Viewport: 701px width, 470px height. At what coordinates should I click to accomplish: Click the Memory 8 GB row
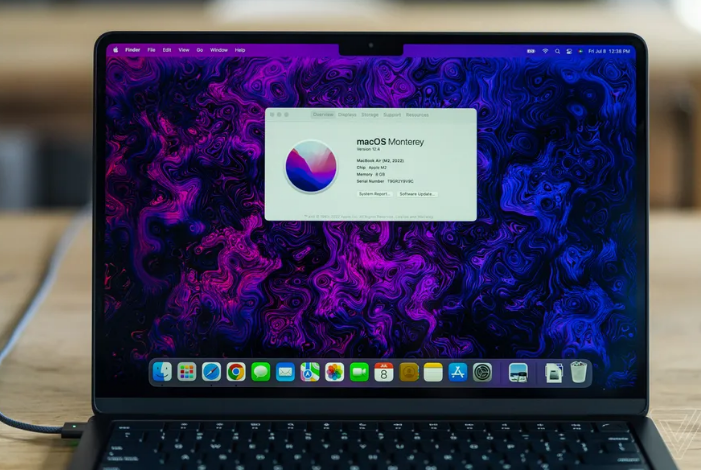click(x=371, y=174)
